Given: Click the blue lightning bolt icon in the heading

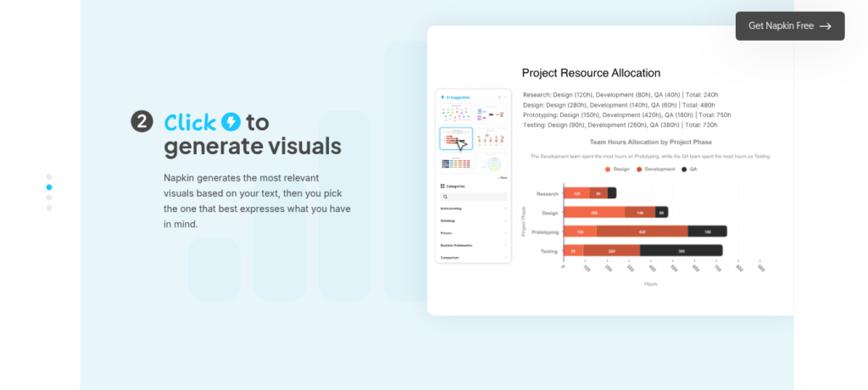Looking at the screenshot, I should coord(231,122).
